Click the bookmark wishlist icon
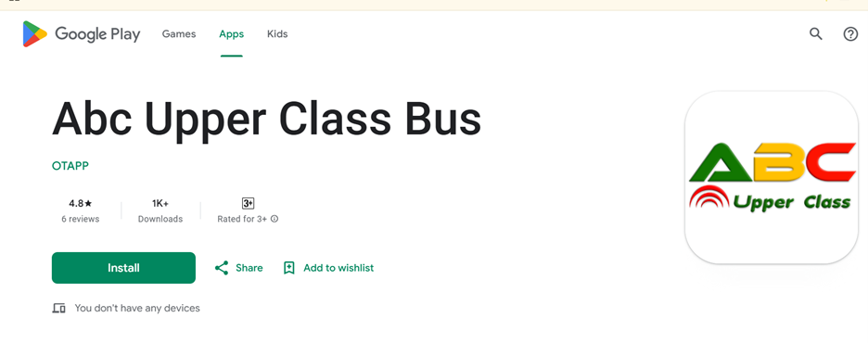This screenshot has width=868, height=343. [x=288, y=268]
